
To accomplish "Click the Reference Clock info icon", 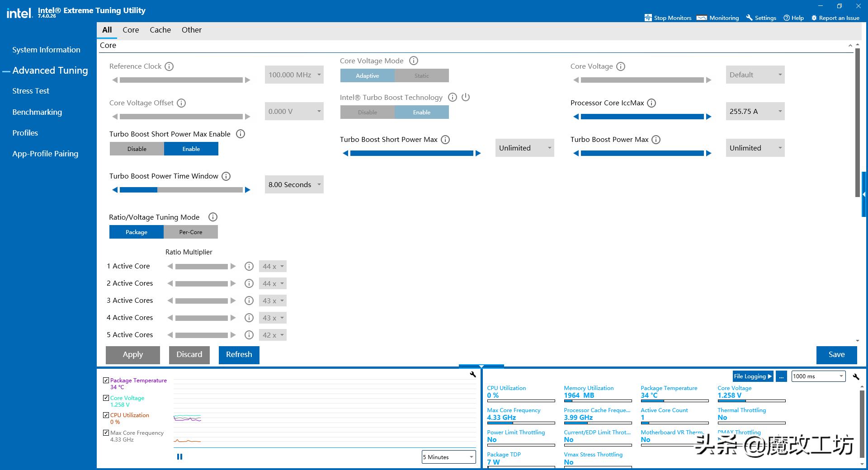I will coord(169,66).
